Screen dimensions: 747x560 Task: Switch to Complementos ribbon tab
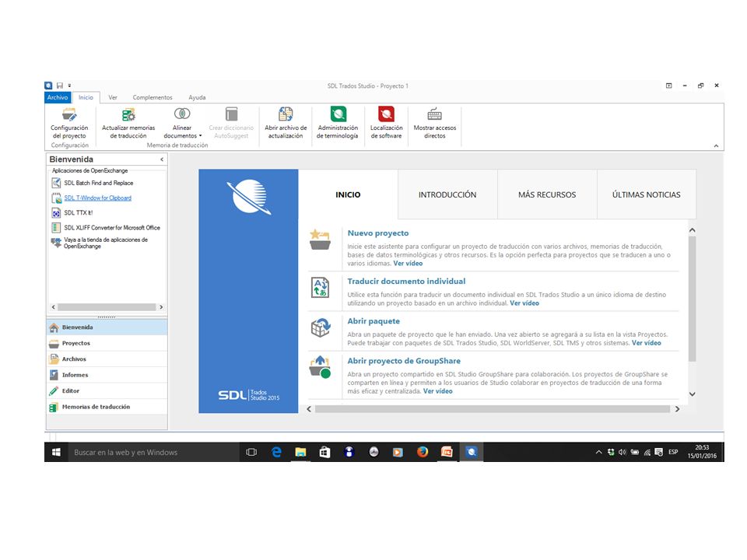coord(153,97)
